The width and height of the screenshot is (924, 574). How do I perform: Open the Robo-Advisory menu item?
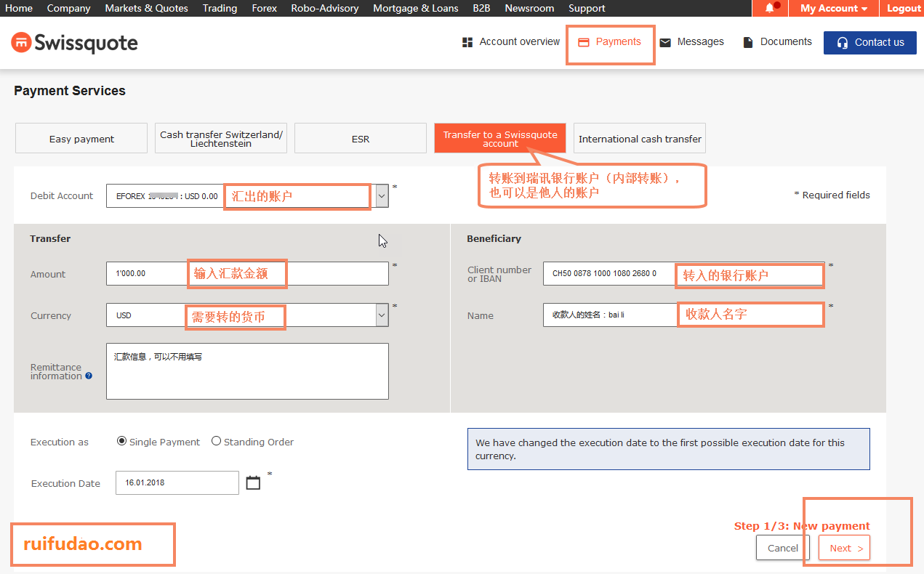(x=324, y=8)
